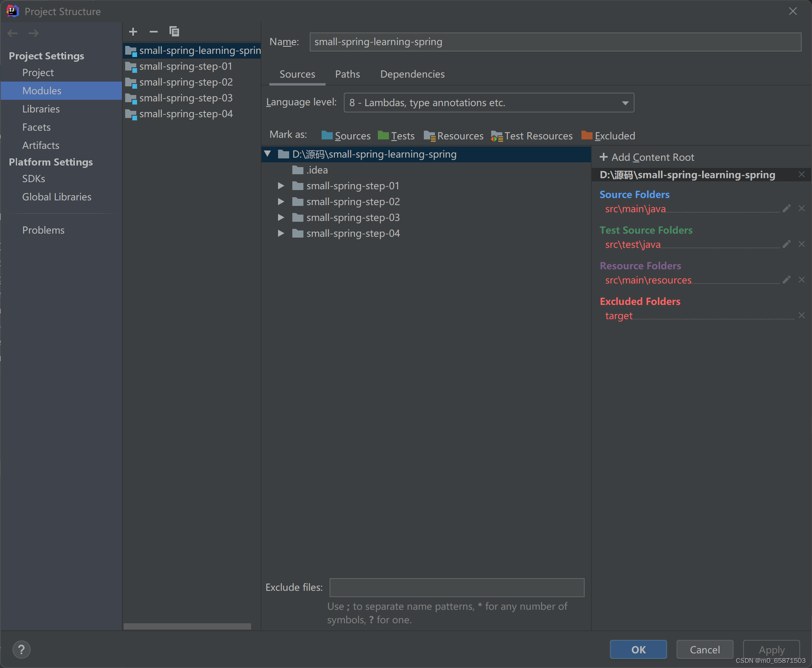Edit properties of src\main\java source folder
Screen dimensions: 812x668
click(x=786, y=209)
